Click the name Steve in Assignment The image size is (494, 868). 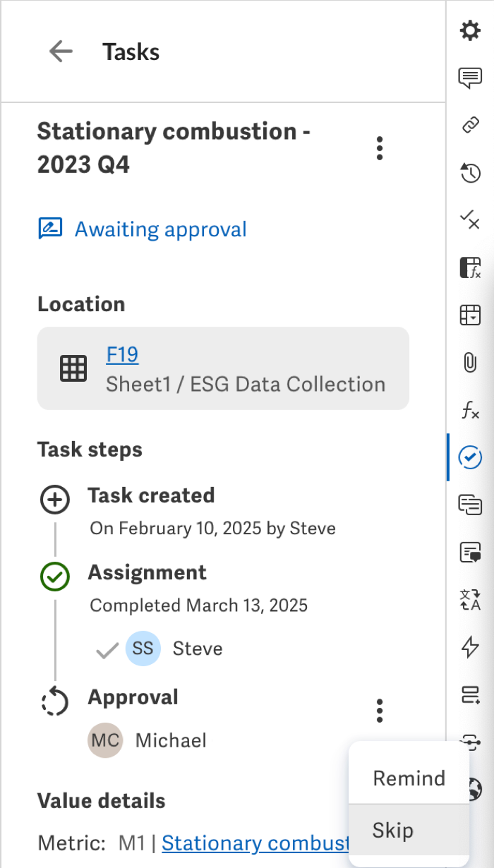[198, 649]
